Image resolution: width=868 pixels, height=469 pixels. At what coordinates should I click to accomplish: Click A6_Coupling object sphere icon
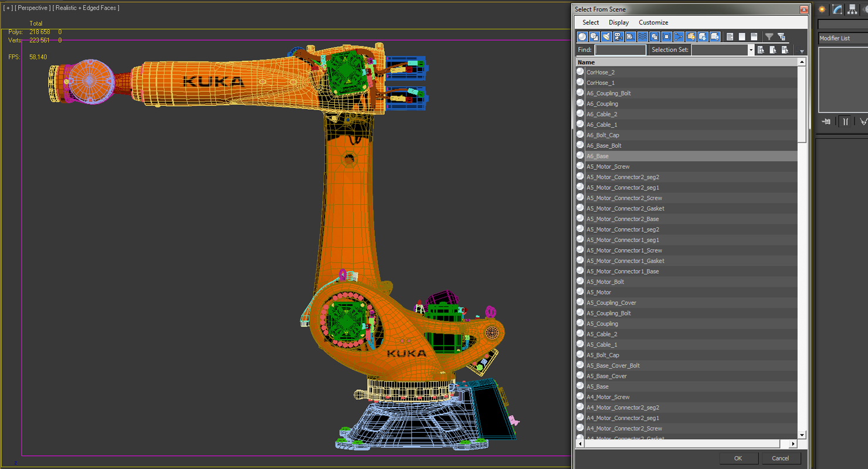coord(580,103)
